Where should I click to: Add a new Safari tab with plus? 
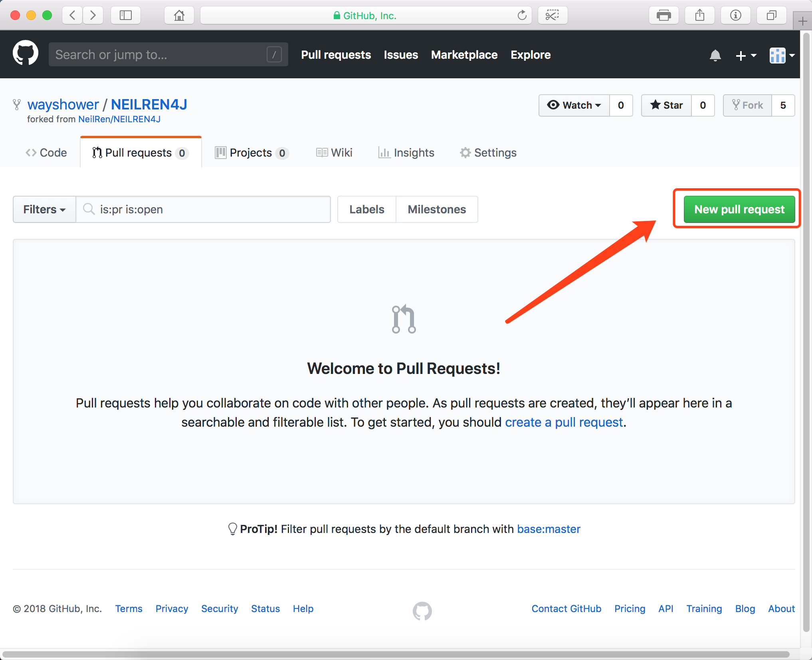point(802,21)
